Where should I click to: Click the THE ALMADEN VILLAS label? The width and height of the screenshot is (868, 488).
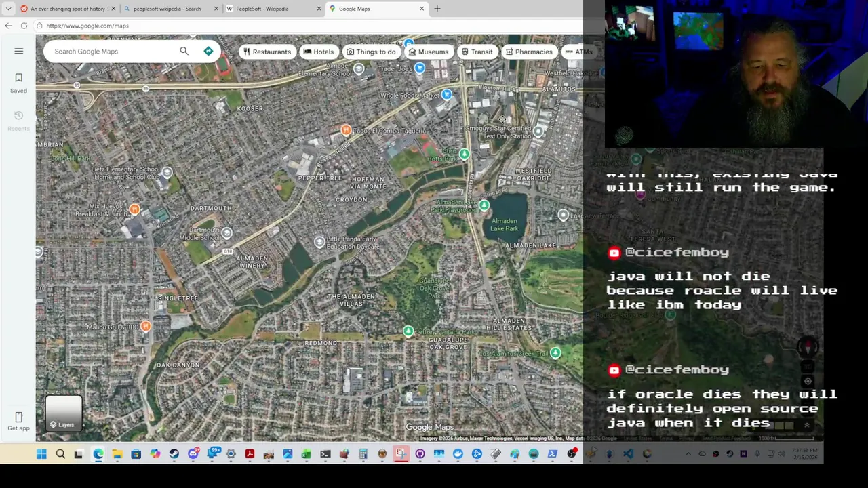click(x=351, y=300)
